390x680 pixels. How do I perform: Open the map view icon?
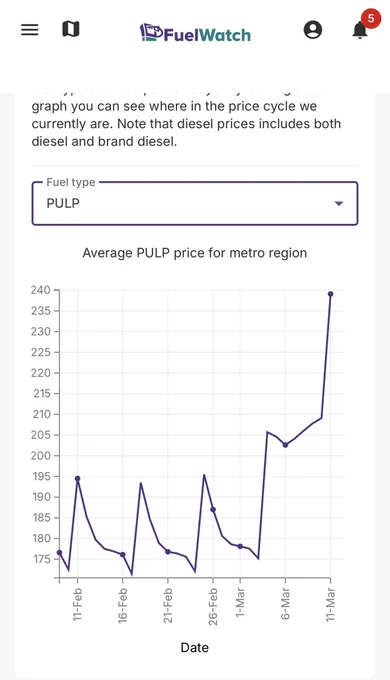click(71, 29)
